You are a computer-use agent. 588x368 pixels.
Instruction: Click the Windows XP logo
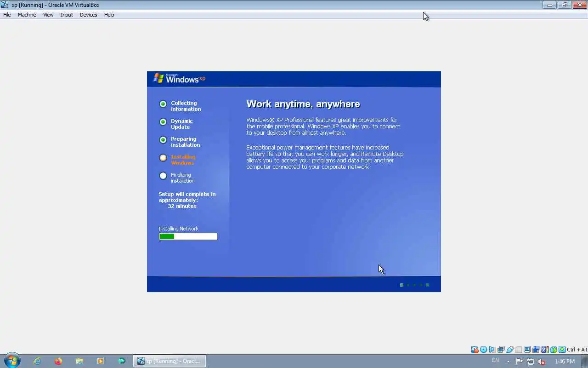(179, 78)
